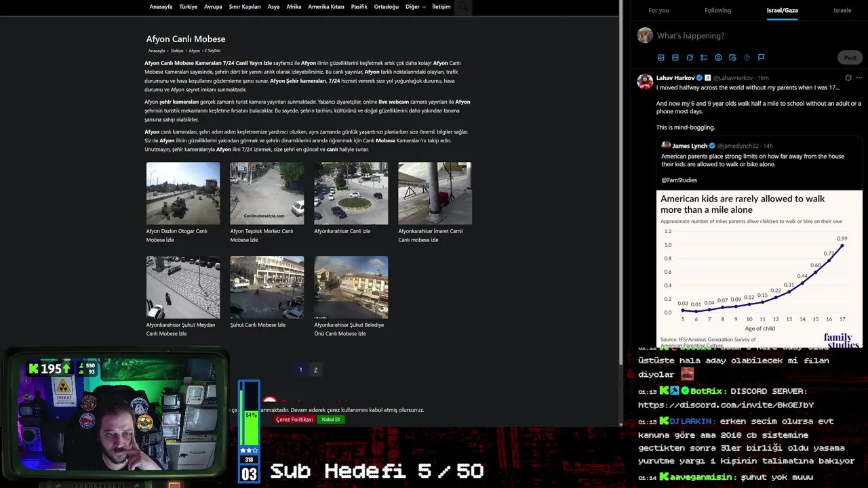
Task: Open the Türkiye menu item
Action: 189,7
